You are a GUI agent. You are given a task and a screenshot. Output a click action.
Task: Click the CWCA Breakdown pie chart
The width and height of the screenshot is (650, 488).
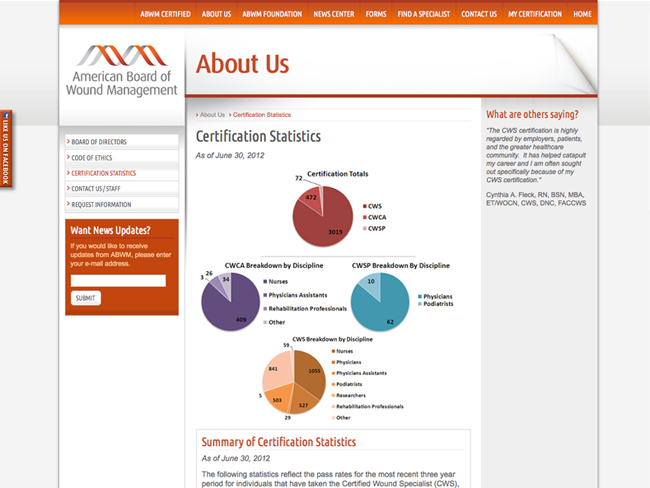tap(230, 301)
